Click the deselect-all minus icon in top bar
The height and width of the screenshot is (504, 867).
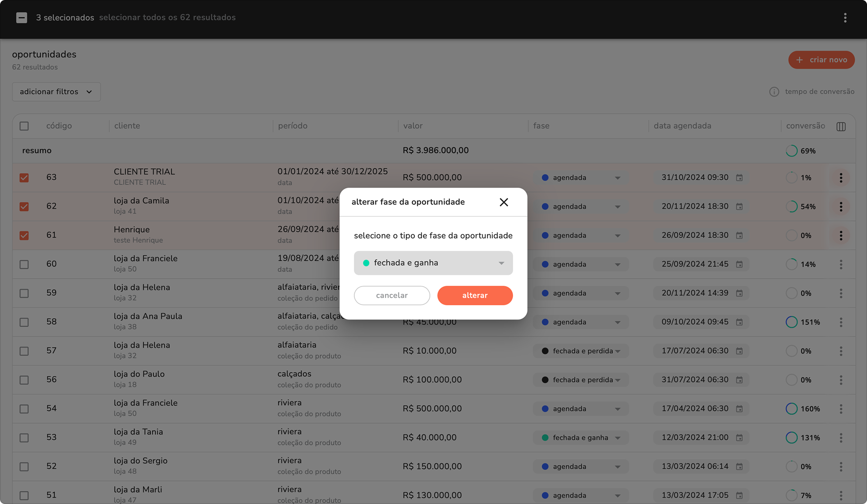click(x=22, y=18)
